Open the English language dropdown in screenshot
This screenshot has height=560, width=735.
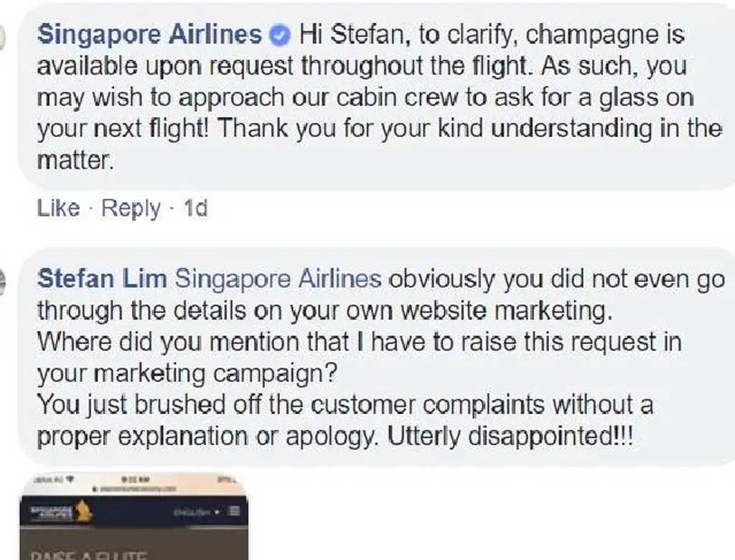point(196,512)
